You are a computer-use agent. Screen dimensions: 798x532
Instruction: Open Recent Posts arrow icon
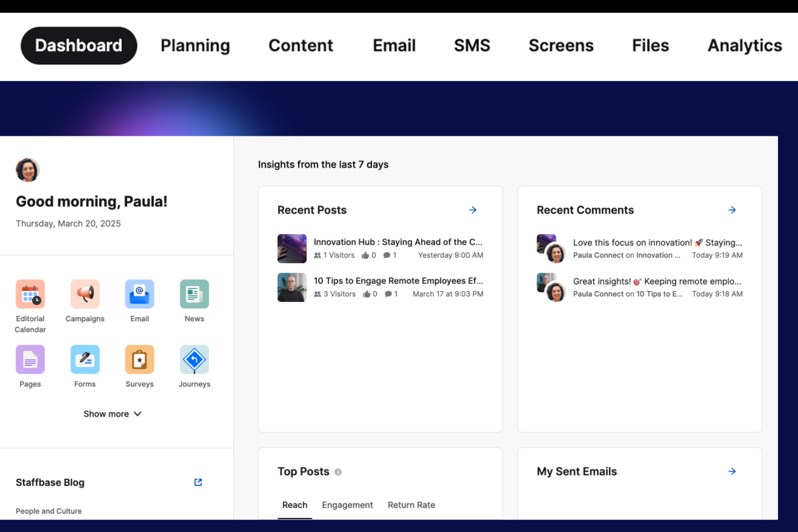pos(473,210)
